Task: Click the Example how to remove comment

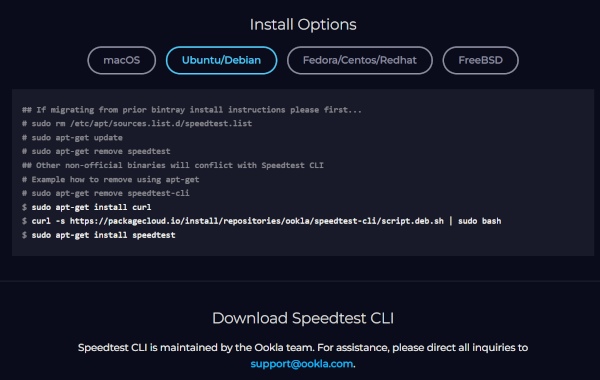Action: click(111, 179)
